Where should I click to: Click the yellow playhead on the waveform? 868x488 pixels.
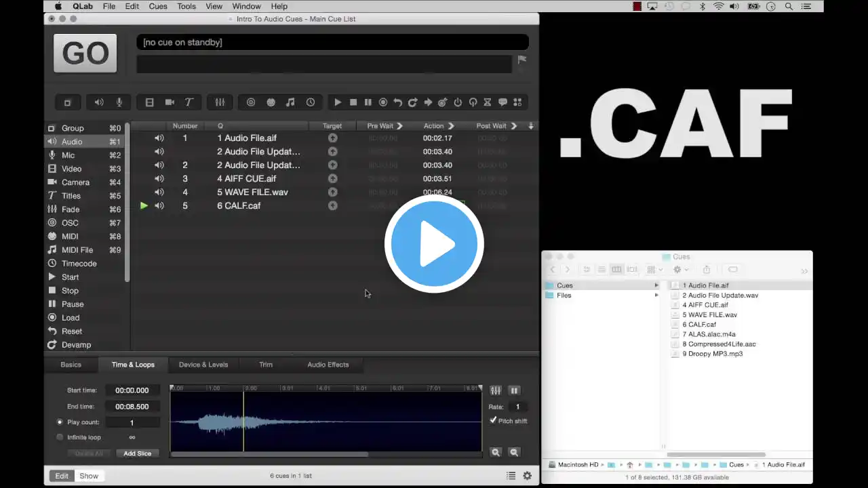[x=244, y=420]
